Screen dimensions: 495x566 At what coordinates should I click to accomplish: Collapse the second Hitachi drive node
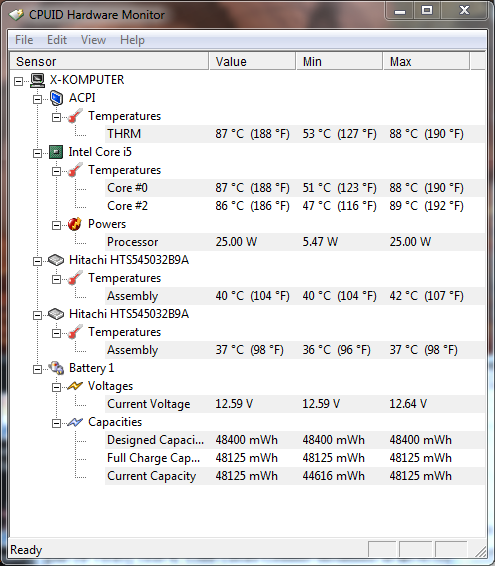pos(37,315)
